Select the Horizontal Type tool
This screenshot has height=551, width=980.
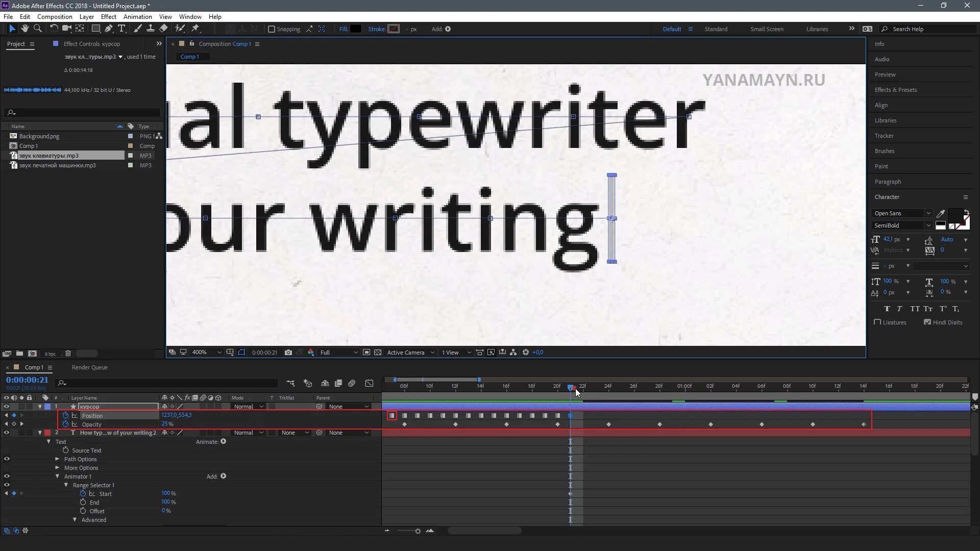[121, 29]
